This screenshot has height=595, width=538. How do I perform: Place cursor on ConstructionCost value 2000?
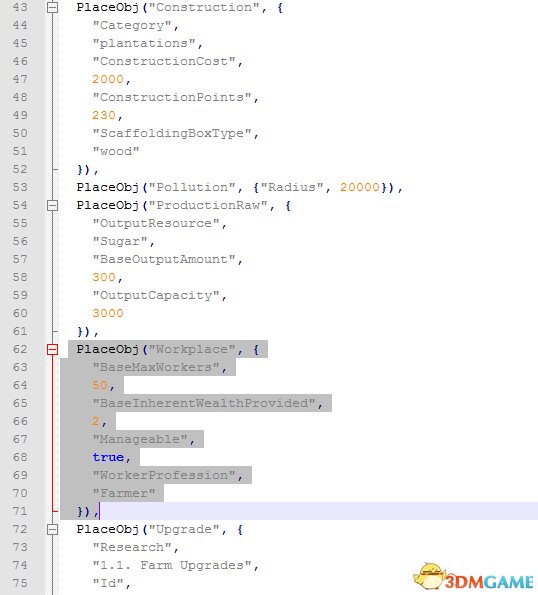[x=108, y=79]
